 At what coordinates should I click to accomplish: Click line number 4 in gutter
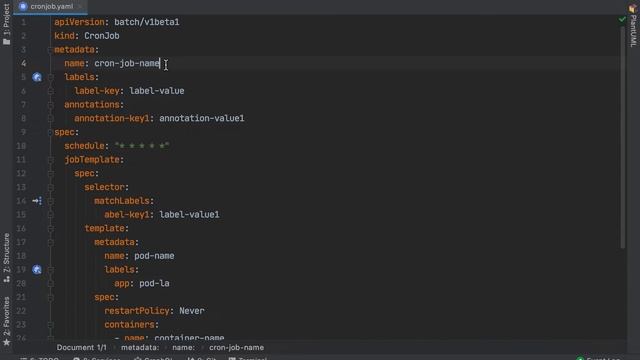click(x=23, y=63)
